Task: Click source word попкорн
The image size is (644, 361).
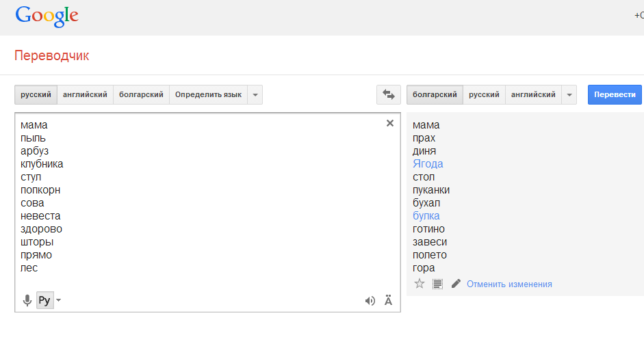Action: [x=40, y=190]
